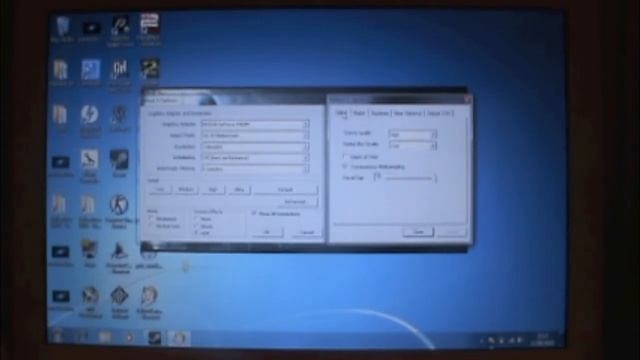Click OK in the options dialog
This screenshot has width=640, height=360.
[267, 232]
